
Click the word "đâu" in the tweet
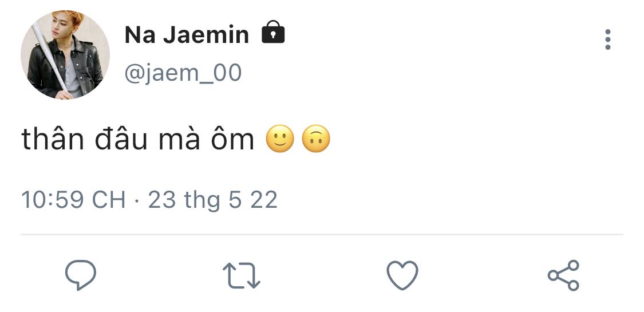pos(112,140)
